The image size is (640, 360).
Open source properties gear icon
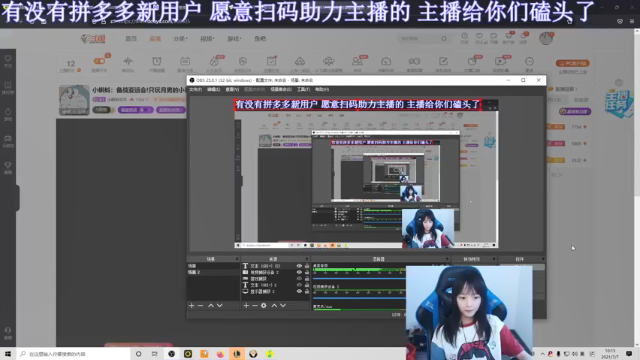point(264,305)
